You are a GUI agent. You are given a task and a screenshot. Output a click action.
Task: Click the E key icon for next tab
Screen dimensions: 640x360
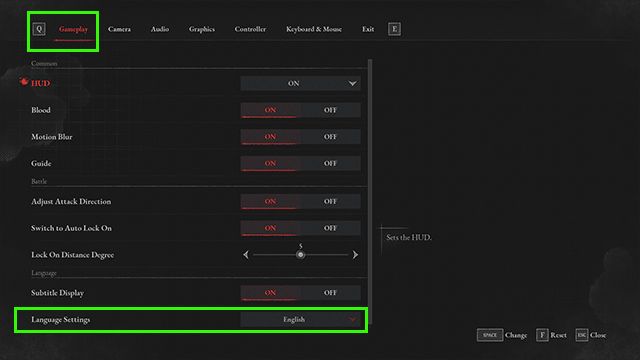[x=394, y=29]
